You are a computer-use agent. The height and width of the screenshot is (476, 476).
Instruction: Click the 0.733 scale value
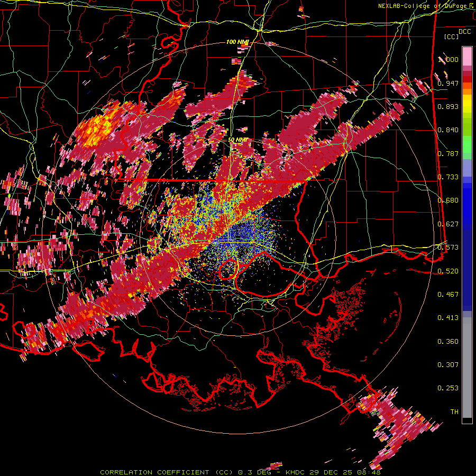[448, 177]
